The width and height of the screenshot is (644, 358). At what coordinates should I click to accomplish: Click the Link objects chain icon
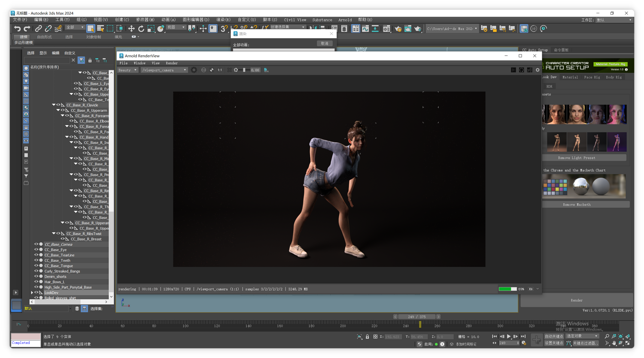tap(38, 29)
